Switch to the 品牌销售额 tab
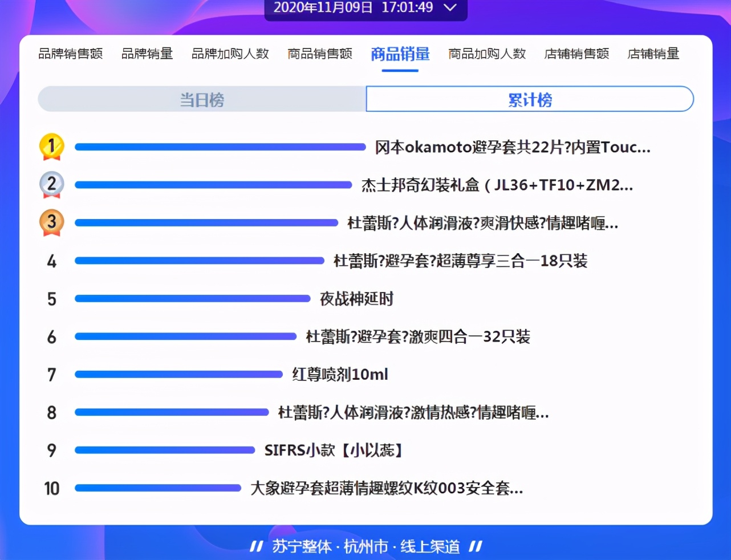This screenshot has height=560, width=731. point(70,54)
